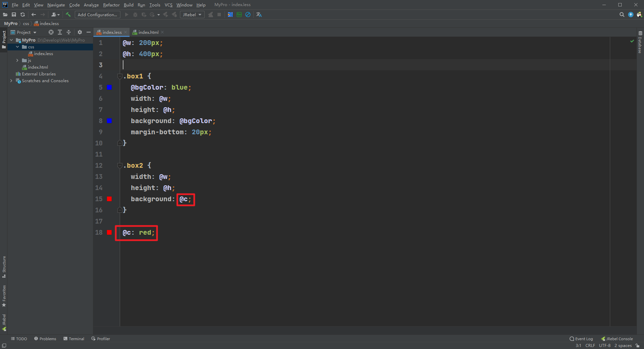Click the UTF-8 encoding indicator

pyautogui.click(x=605, y=345)
